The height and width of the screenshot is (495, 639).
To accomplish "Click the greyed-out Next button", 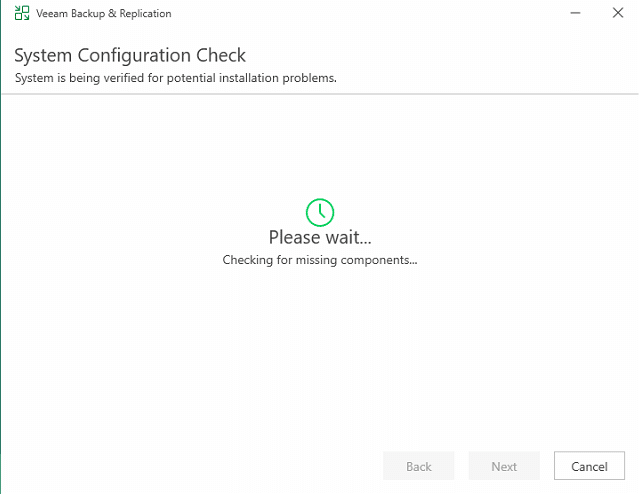I will pos(504,466).
